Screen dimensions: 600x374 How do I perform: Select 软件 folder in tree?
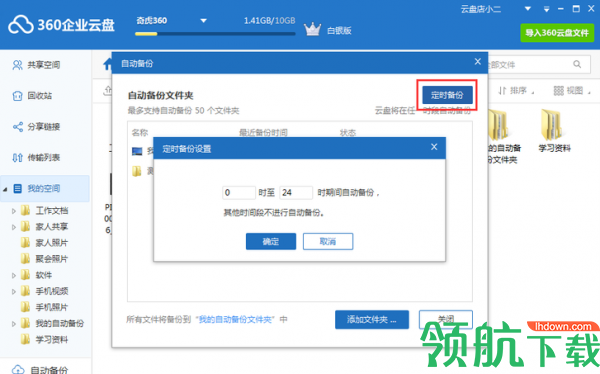[x=37, y=275]
